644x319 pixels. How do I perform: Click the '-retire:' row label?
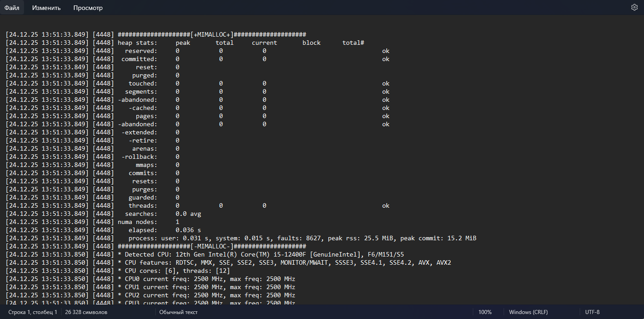pos(143,140)
